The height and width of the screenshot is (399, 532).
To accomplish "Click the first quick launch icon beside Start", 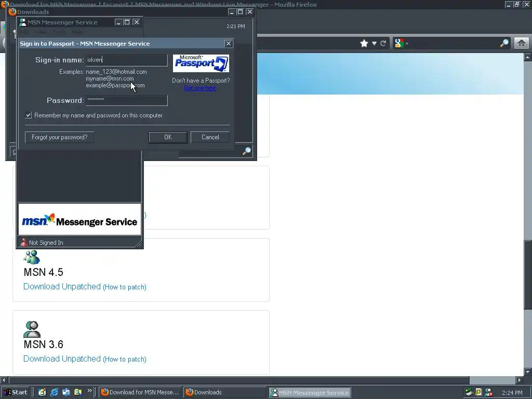I will point(42,392).
